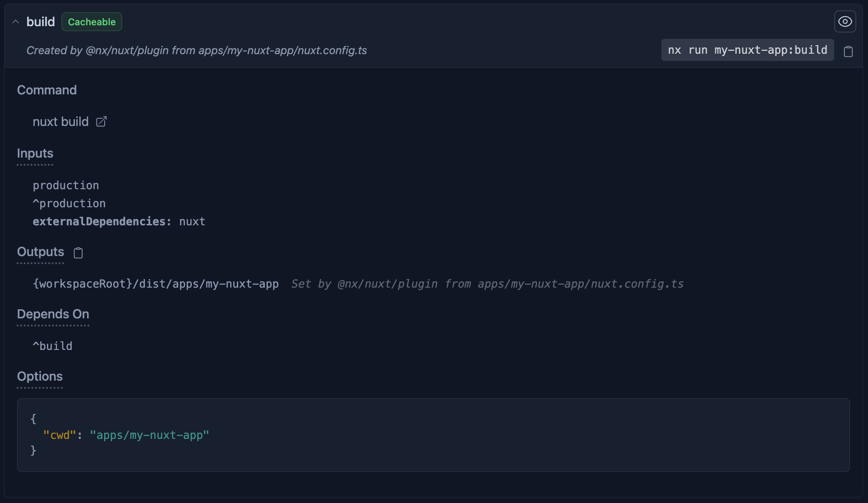The width and height of the screenshot is (868, 503).
Task: Select the Cacheable badge
Action: point(92,21)
